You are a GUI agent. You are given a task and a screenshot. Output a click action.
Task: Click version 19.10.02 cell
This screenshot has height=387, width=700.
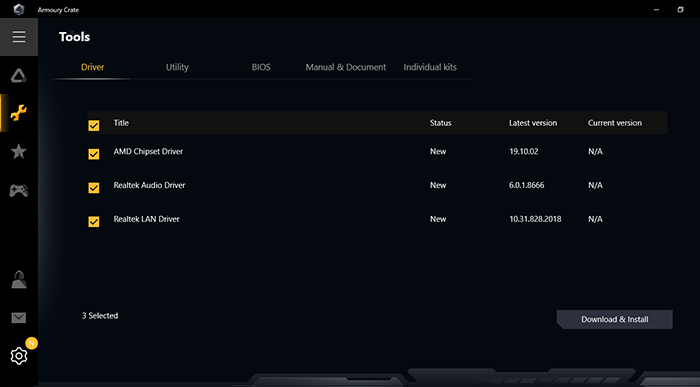click(524, 151)
